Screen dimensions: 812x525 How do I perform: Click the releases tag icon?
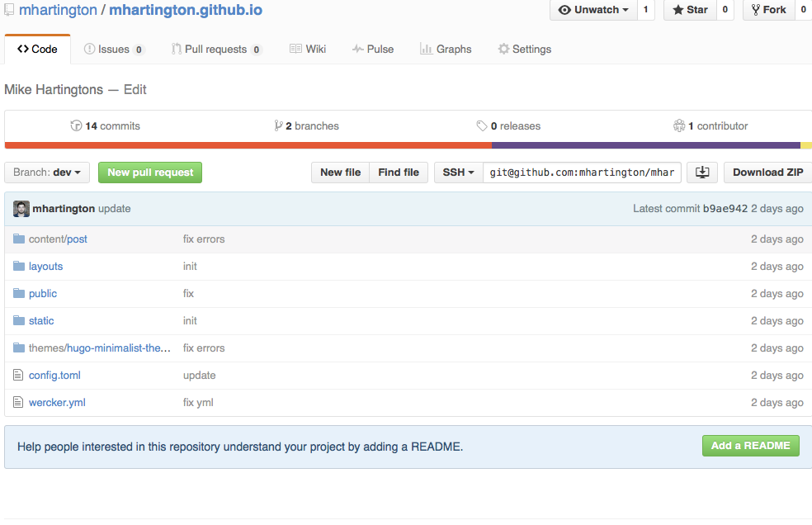coord(482,126)
